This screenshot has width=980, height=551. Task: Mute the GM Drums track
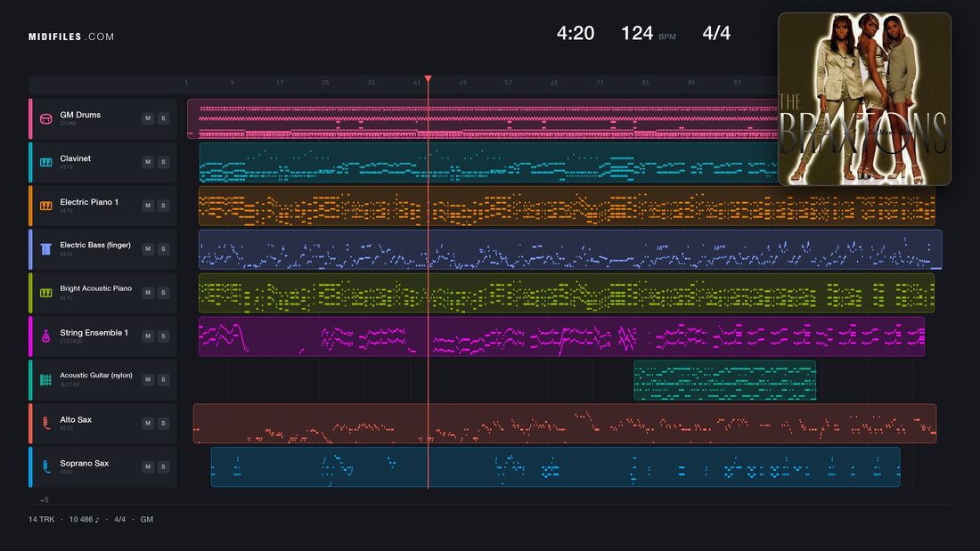(148, 118)
